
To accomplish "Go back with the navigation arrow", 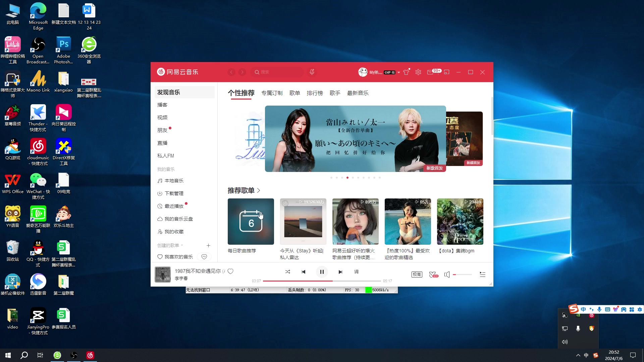I will [x=231, y=72].
